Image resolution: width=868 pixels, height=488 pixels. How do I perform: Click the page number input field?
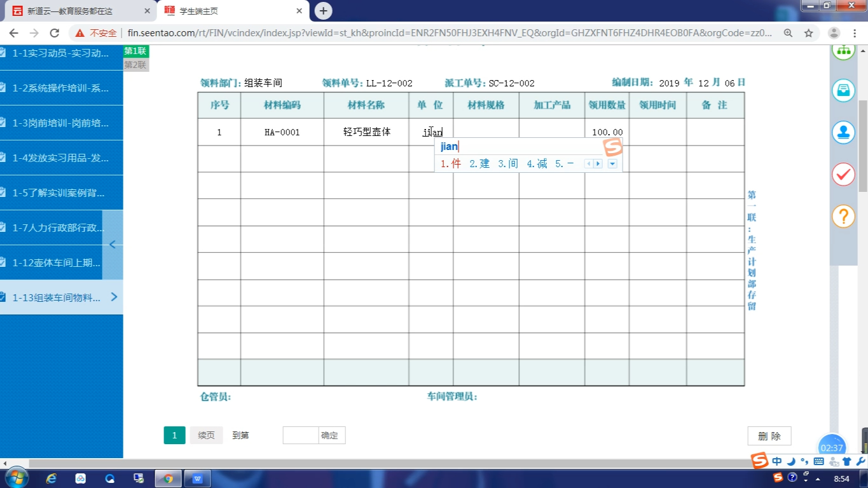click(300, 435)
